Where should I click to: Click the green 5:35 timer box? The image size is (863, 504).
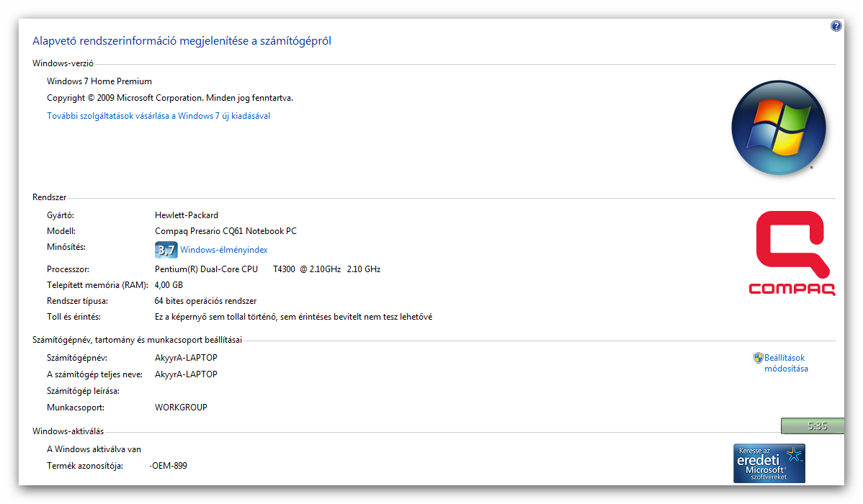[813, 426]
